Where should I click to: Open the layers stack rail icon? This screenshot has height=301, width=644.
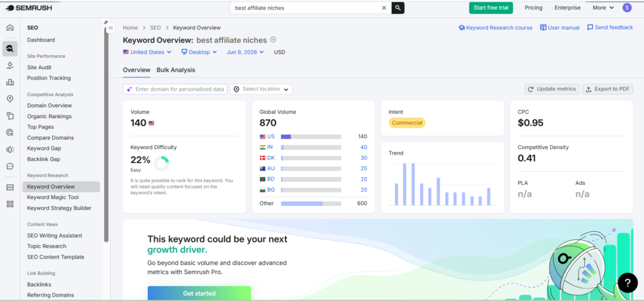pos(10,65)
